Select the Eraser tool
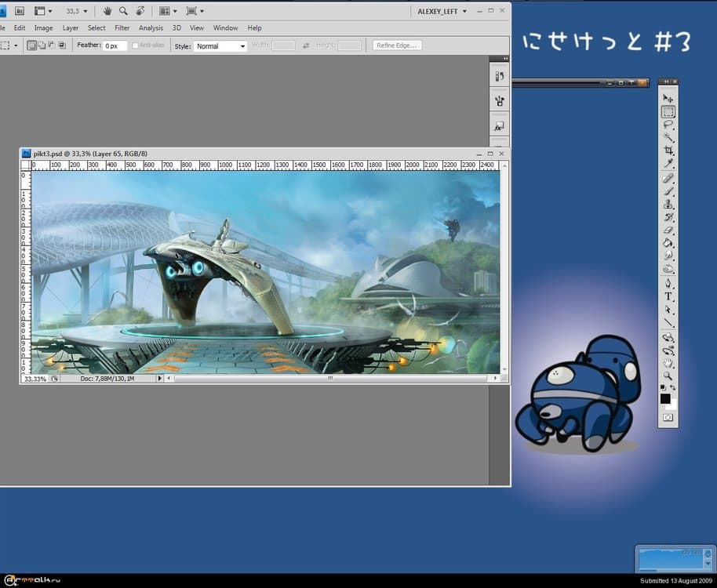This screenshot has width=717, height=588. [668, 230]
